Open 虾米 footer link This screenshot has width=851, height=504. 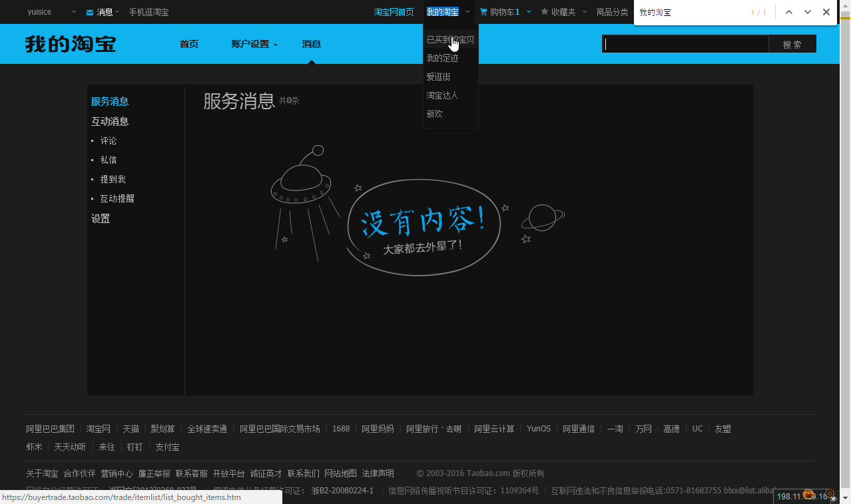[x=34, y=447]
